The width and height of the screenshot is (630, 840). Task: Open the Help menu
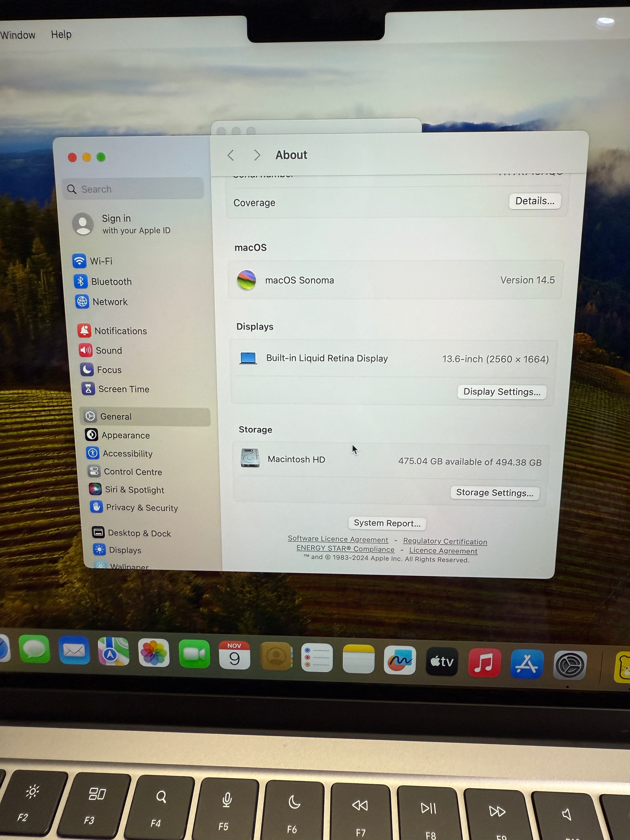61,34
